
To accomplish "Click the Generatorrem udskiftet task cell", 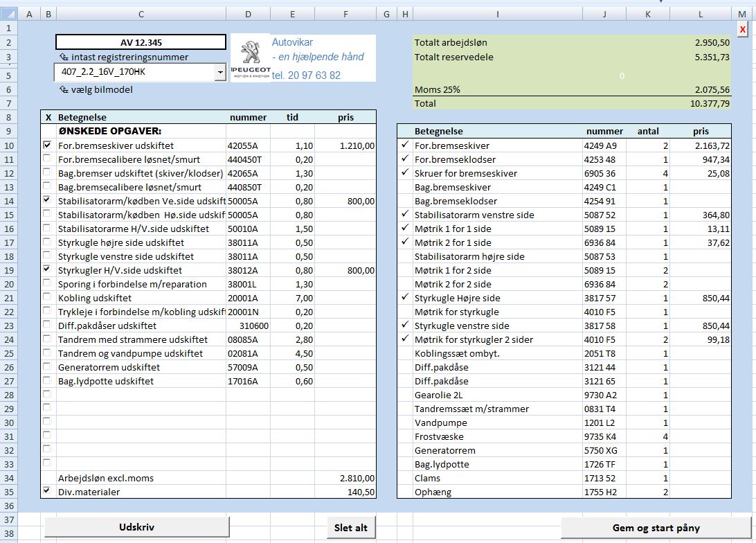I will point(141,368).
